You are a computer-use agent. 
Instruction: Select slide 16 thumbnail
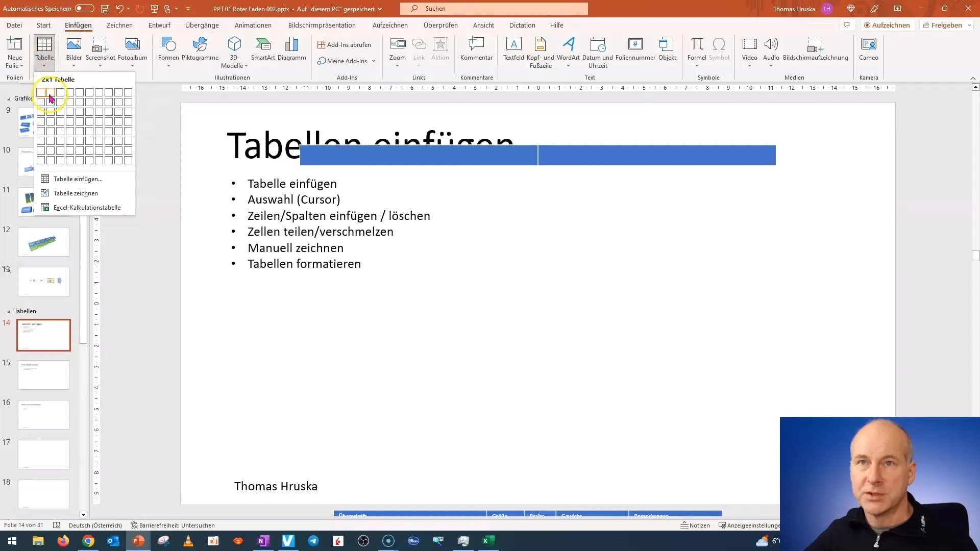click(43, 415)
